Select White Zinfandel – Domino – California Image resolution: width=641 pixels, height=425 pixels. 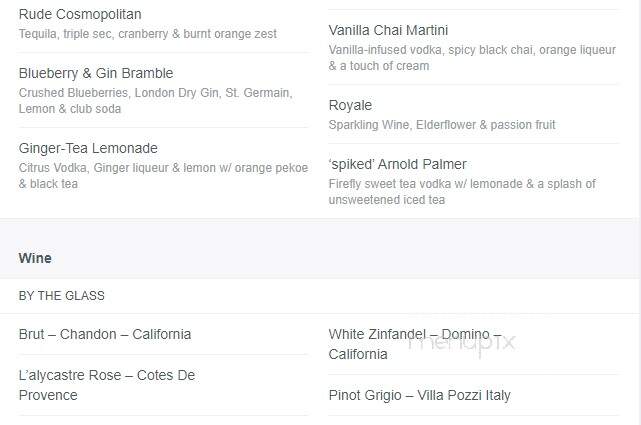tap(415, 344)
